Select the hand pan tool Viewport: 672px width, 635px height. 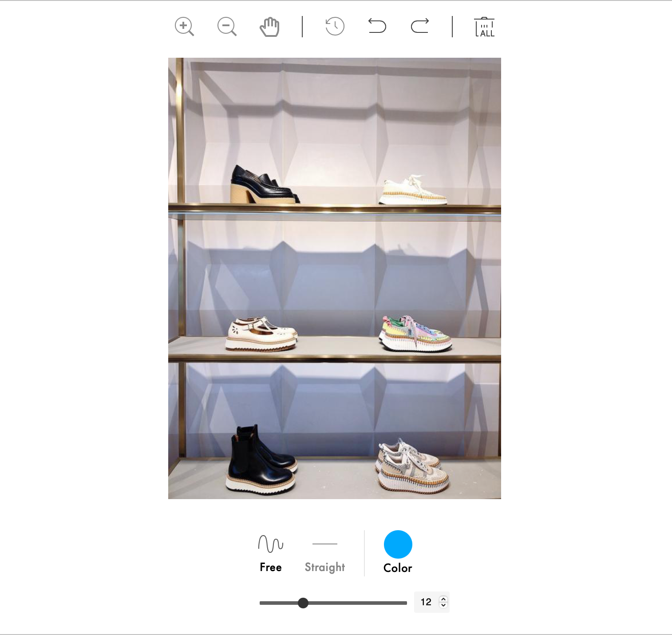pyautogui.click(x=269, y=27)
